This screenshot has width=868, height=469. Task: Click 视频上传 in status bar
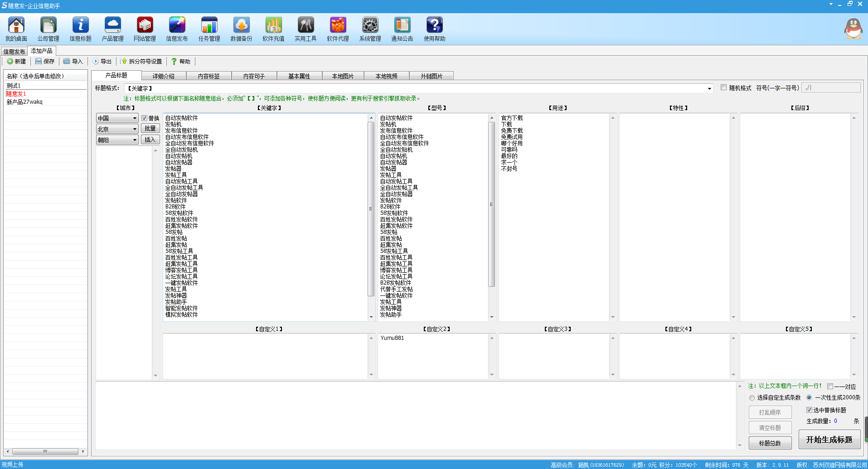click(13, 464)
